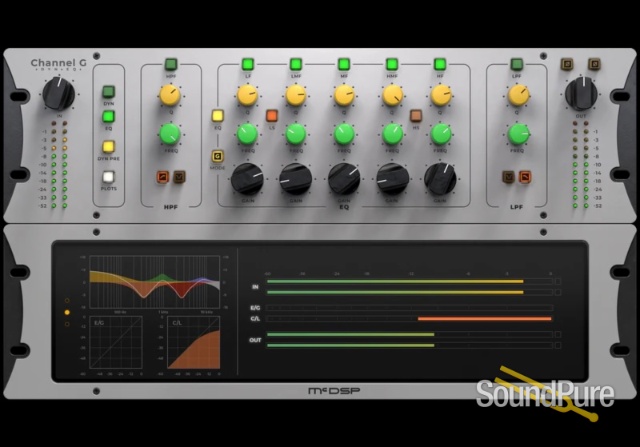Toggle the DYN section button
Screen dimensions: 640x447
pyautogui.click(x=108, y=90)
